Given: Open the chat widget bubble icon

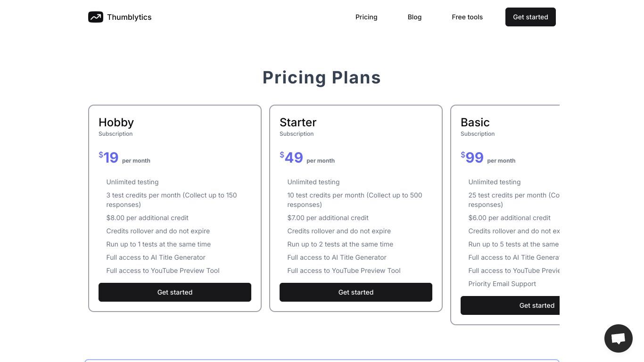Looking at the screenshot, I should (x=619, y=338).
